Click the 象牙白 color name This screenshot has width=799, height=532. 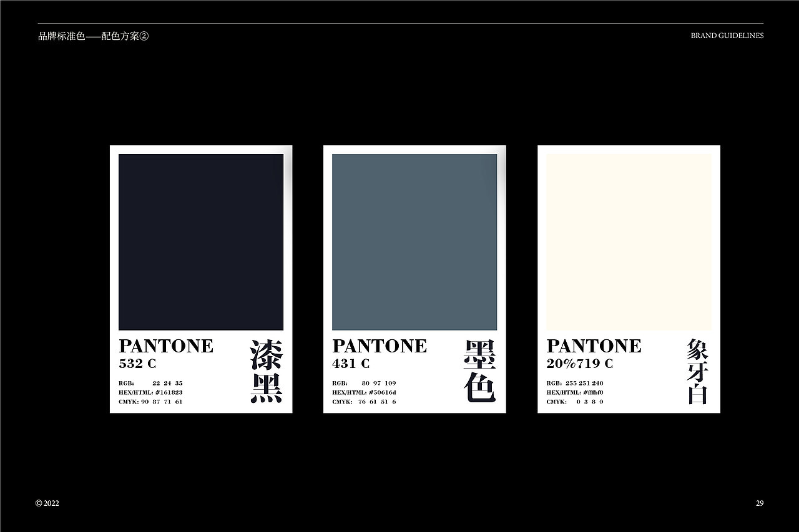click(698, 371)
